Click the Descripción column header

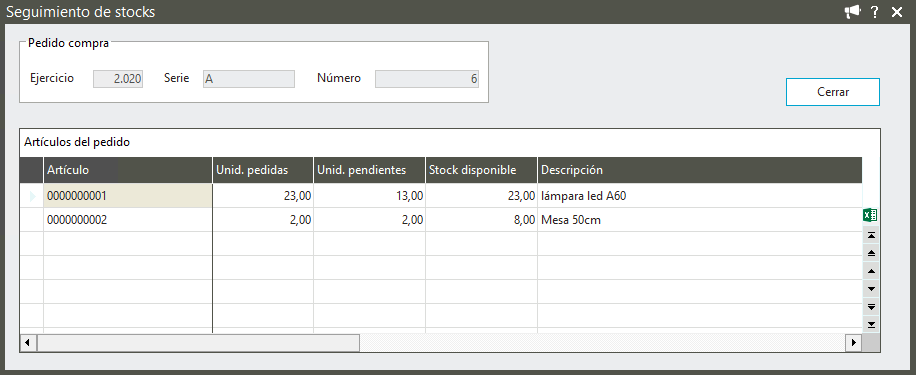coord(700,170)
